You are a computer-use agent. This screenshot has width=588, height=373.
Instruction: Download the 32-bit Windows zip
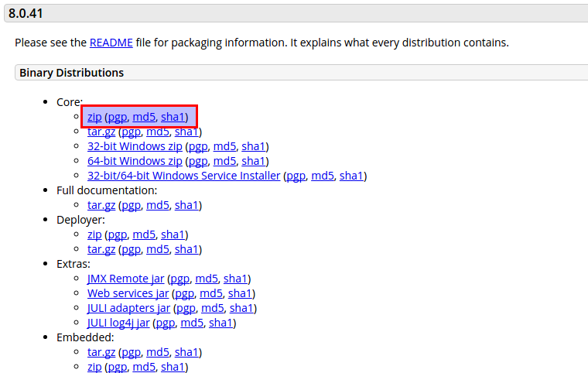(135, 146)
